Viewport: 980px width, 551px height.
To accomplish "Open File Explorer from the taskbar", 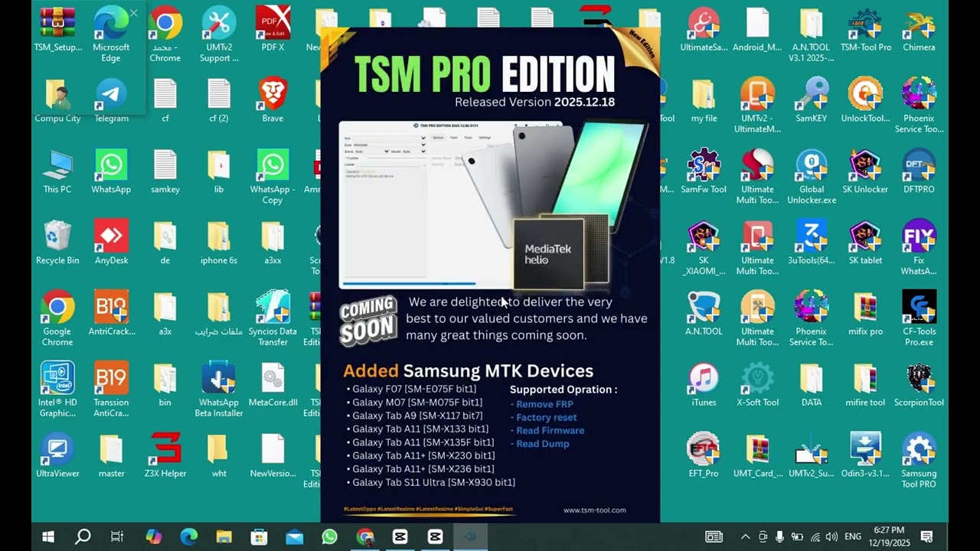I will click(224, 537).
